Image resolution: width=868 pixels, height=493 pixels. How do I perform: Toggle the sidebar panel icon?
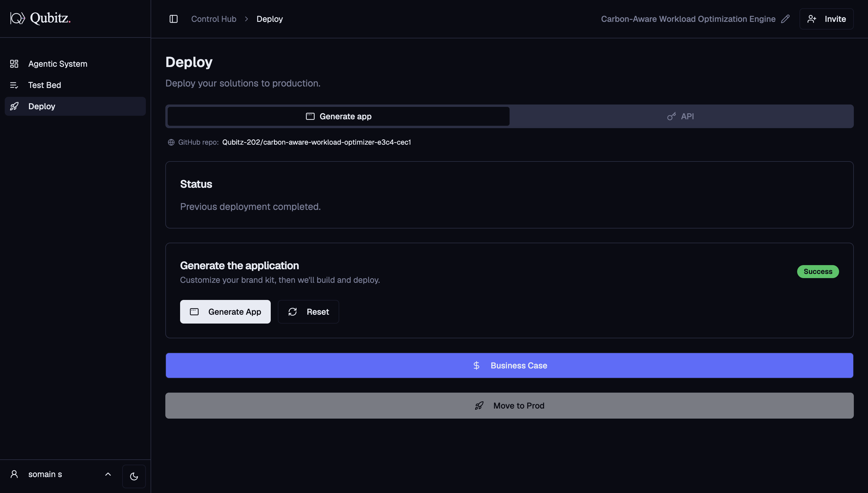(x=173, y=19)
